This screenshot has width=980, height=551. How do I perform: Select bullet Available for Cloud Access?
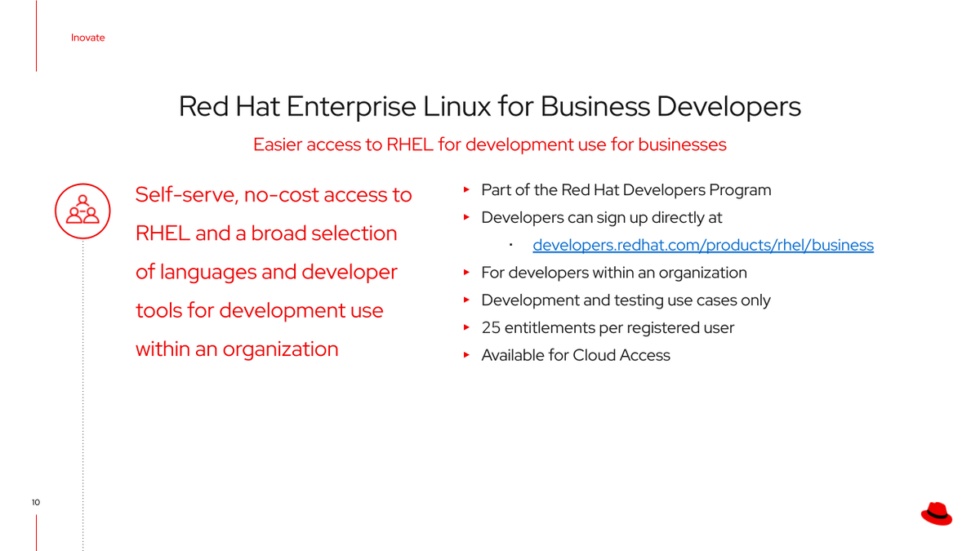(x=576, y=355)
